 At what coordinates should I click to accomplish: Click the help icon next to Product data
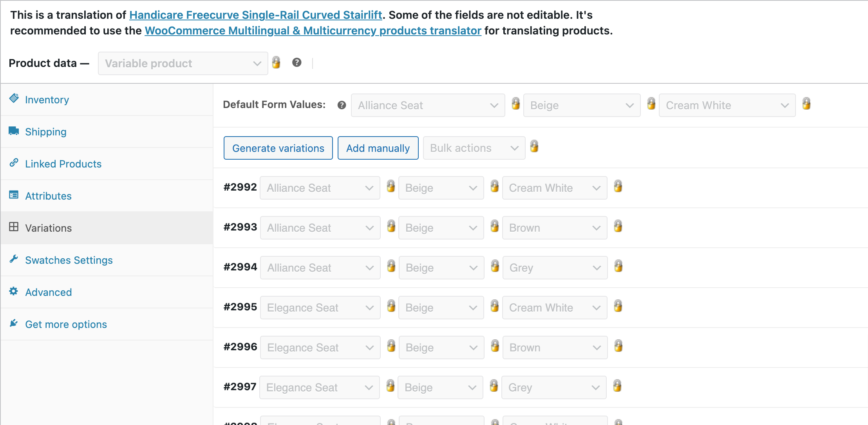tap(297, 62)
